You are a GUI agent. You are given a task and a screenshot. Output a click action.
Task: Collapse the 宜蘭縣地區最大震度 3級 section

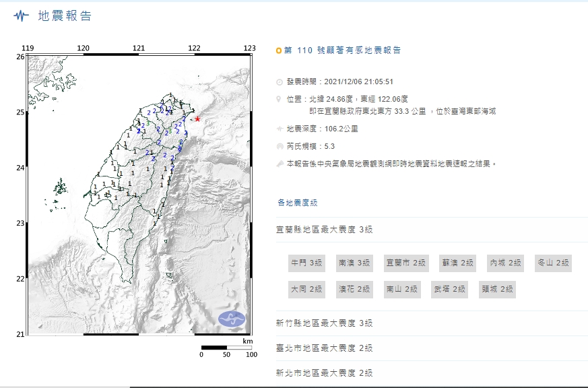(x=324, y=230)
